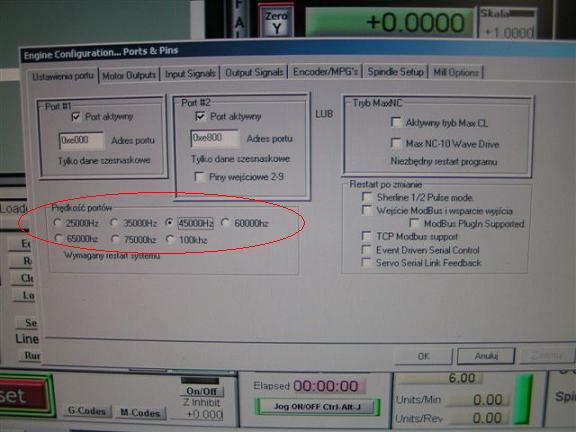Switch to the Input Signals tab
Viewport: 576px width, 432px height.
coord(190,74)
